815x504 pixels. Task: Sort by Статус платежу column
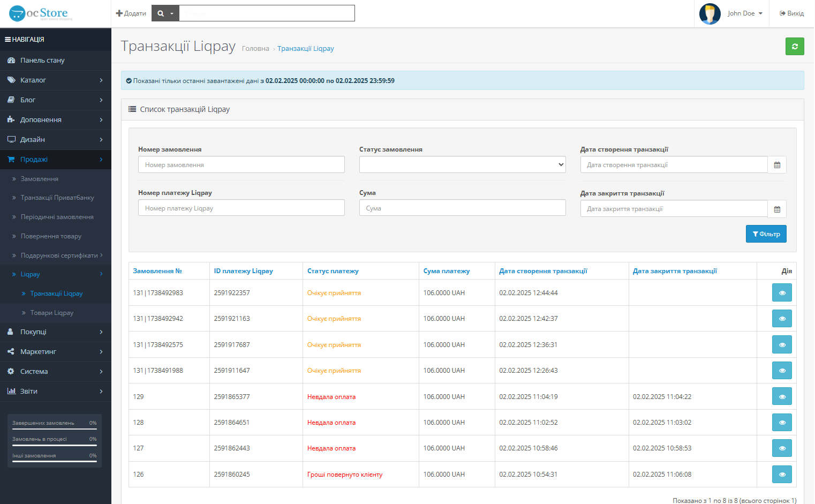pyautogui.click(x=333, y=271)
